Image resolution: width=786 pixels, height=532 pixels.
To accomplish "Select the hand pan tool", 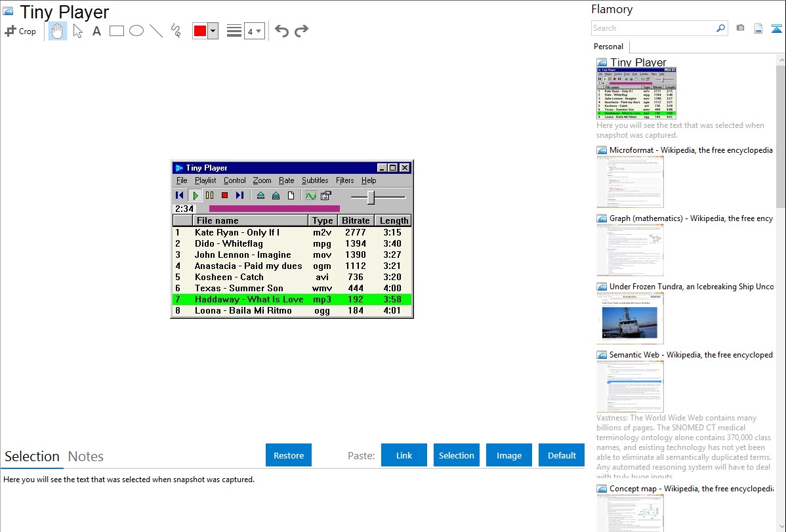I will (x=58, y=31).
